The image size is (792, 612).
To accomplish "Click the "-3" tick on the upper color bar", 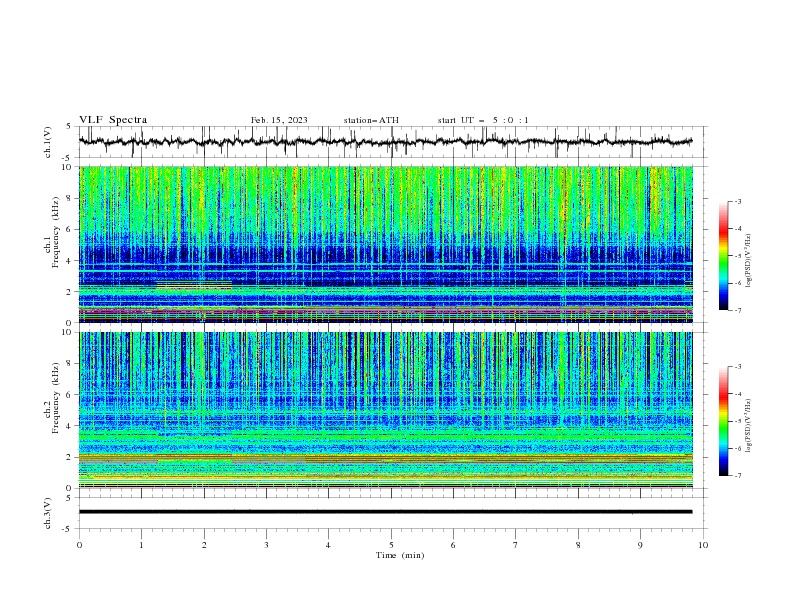I will coord(737,201).
